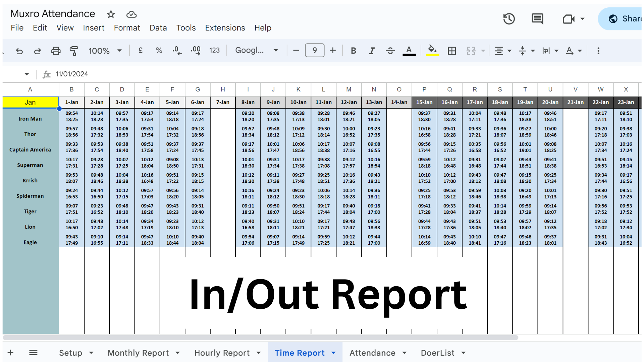Increase decimal places
644x362 pixels.
point(196,51)
